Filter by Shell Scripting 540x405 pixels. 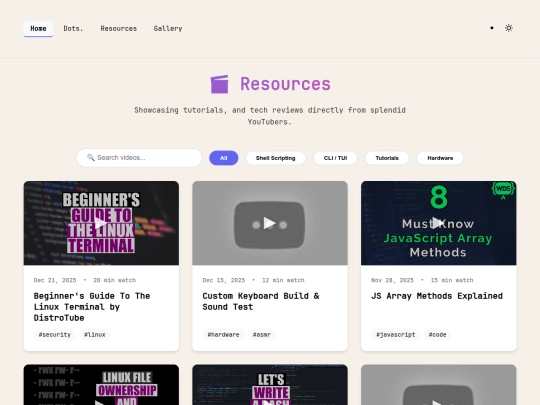click(276, 158)
